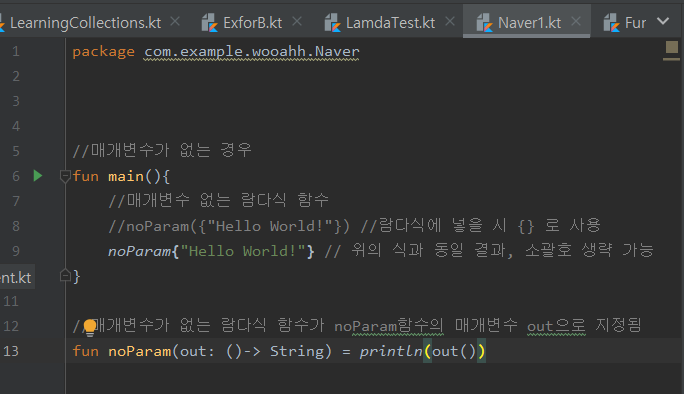Click Kotlin file icon on the Fur tab
684x394 pixels.
point(612,22)
